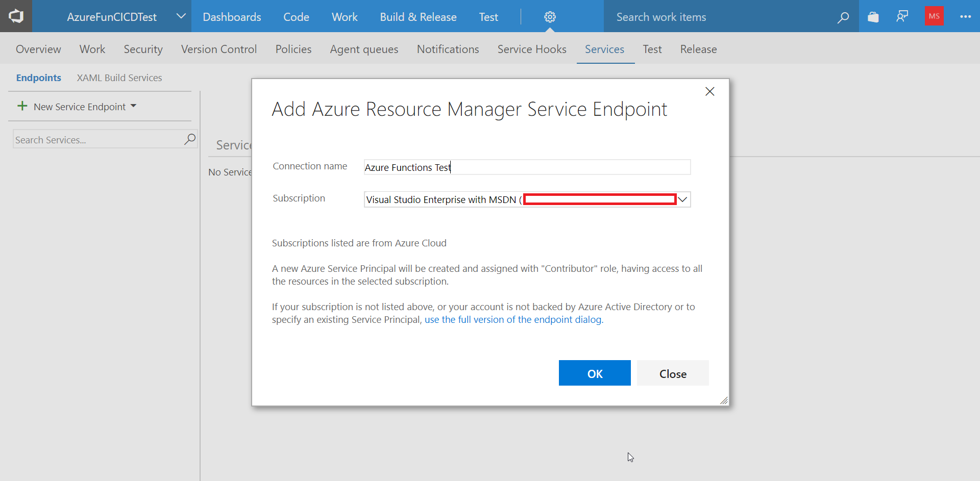Image resolution: width=980 pixels, height=481 pixels.
Task: Switch to XAML Build Services sub-tab
Action: click(119, 78)
